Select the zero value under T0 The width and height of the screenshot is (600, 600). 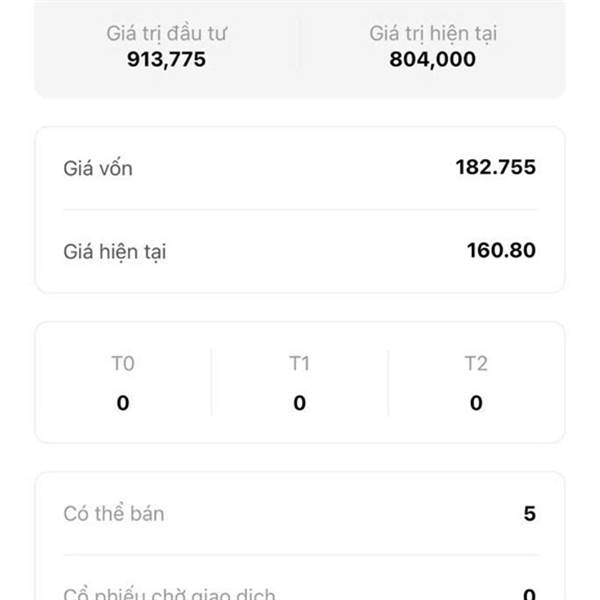point(123,403)
